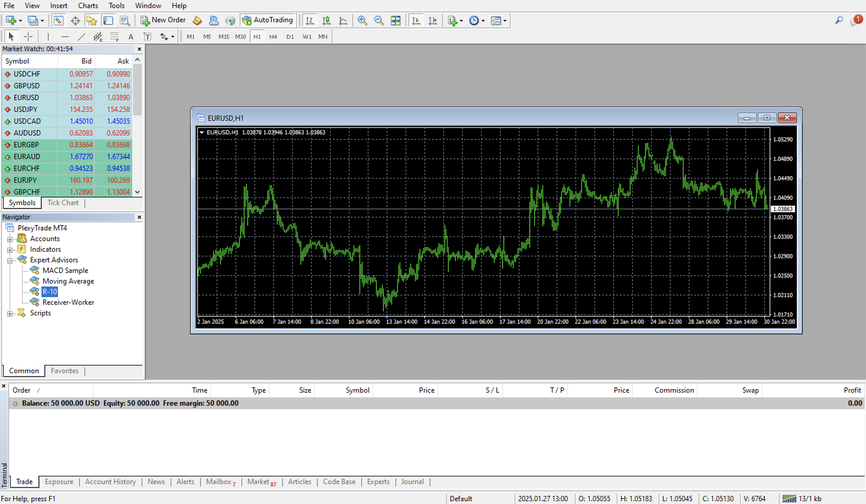The image size is (866, 504).
Task: Open the Strategy Tester magnifier icon
Action: point(125,21)
